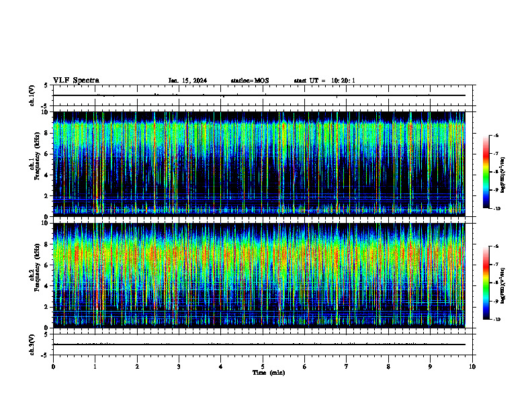
Task: Click time axis tick label "5"
Action: tap(263, 367)
